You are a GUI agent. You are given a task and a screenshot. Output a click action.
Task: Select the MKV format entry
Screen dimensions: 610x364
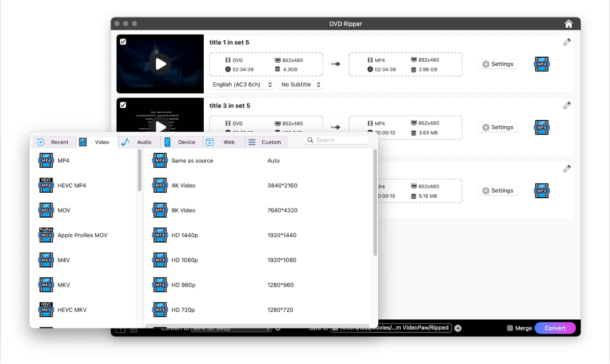(63, 285)
